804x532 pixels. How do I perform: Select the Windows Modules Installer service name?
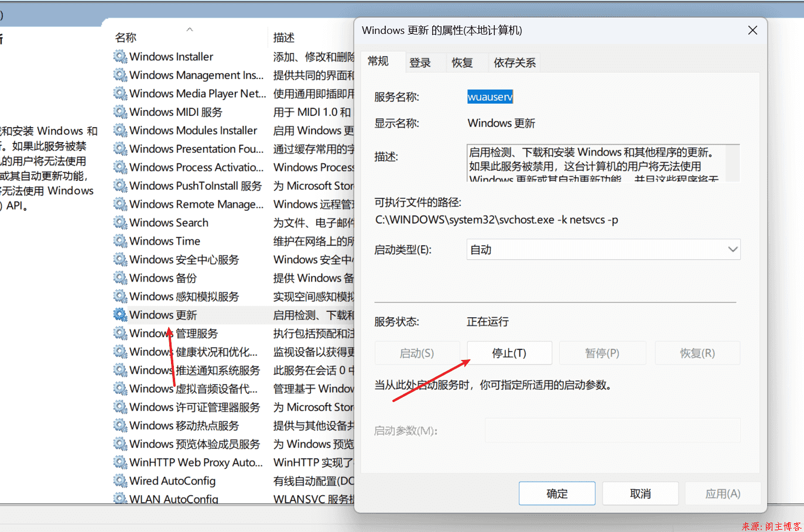[193, 131]
